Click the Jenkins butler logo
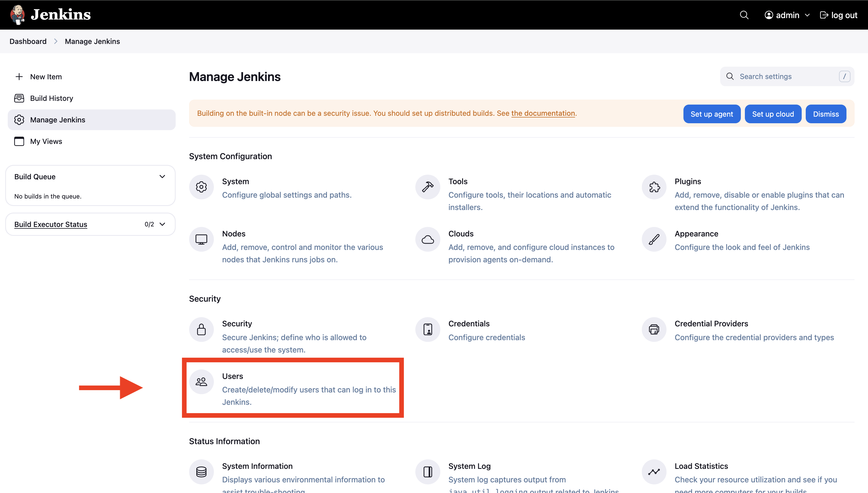 pos(17,15)
